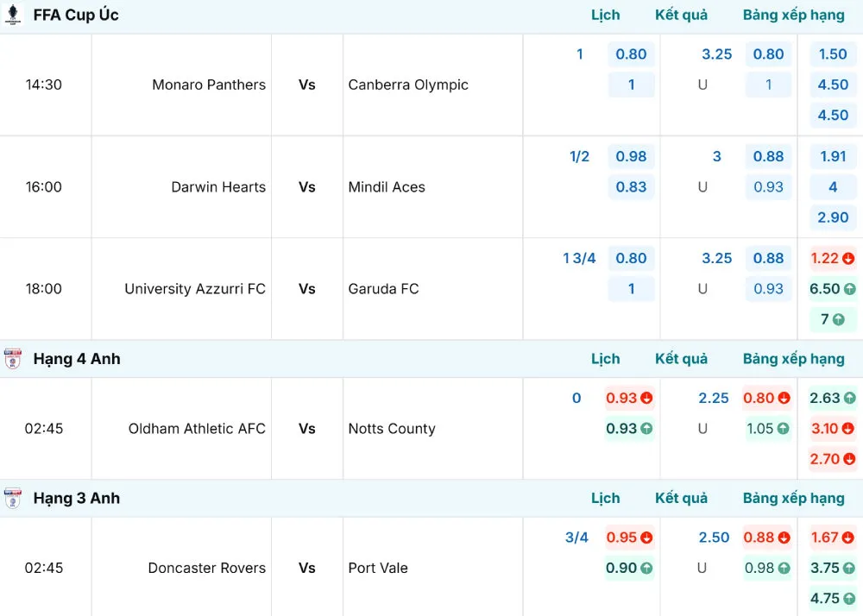Select the 1.50 odds for Monaro Panthers match
863x616 pixels.
(x=832, y=53)
